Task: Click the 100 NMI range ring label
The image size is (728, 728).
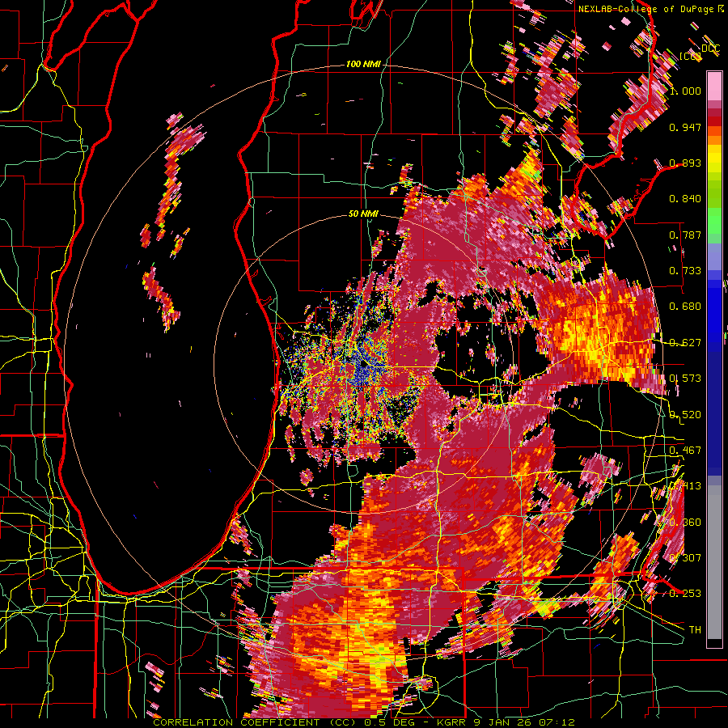Action: (x=362, y=64)
